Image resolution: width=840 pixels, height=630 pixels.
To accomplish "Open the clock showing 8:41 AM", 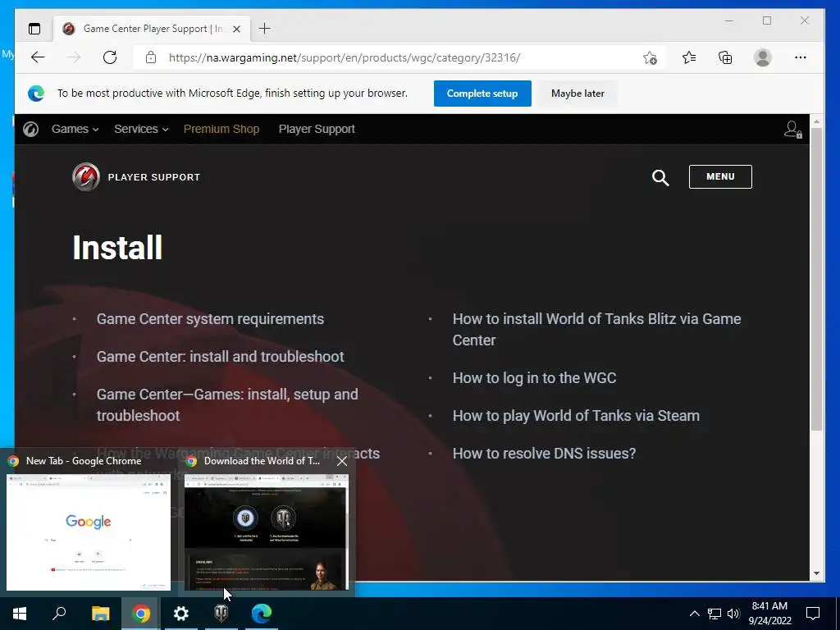I will (x=769, y=614).
